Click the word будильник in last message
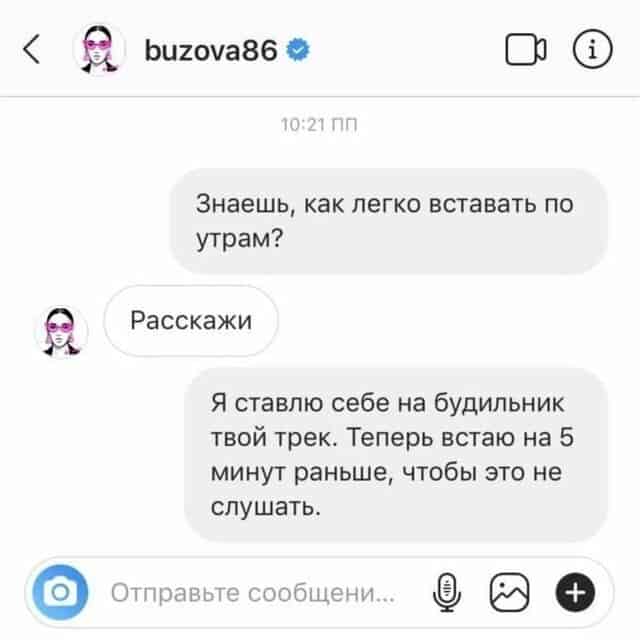The width and height of the screenshot is (640, 640). click(x=499, y=403)
